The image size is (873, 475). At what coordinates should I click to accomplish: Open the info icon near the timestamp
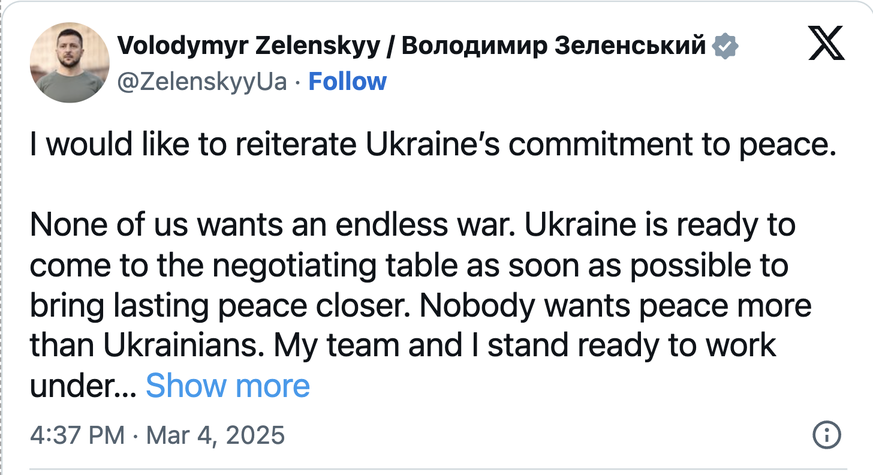click(x=826, y=436)
